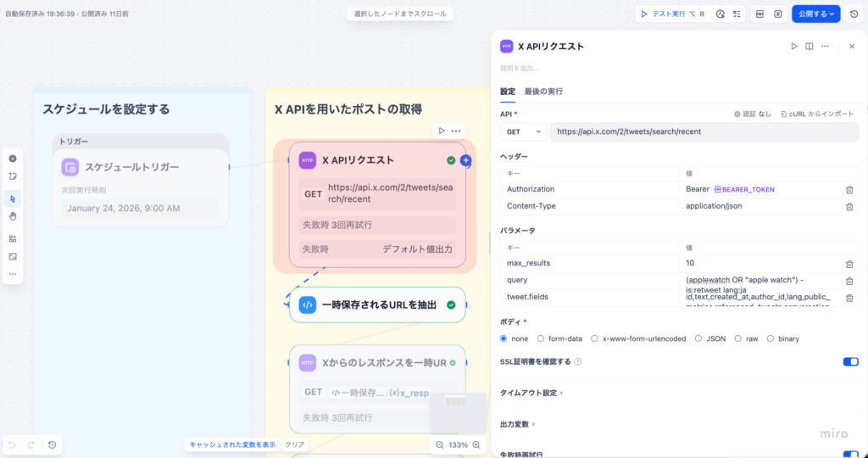Expand the タイムアウト設定 section
868x458 pixels.
pyautogui.click(x=531, y=393)
